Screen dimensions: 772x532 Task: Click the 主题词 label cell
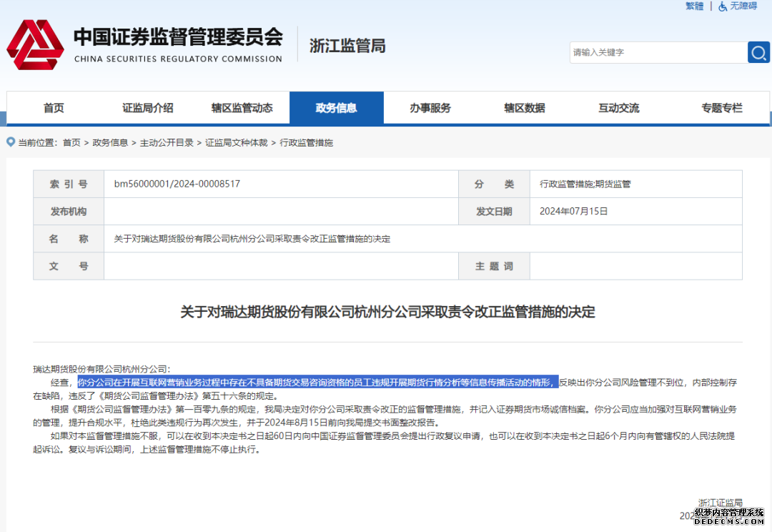click(x=494, y=267)
